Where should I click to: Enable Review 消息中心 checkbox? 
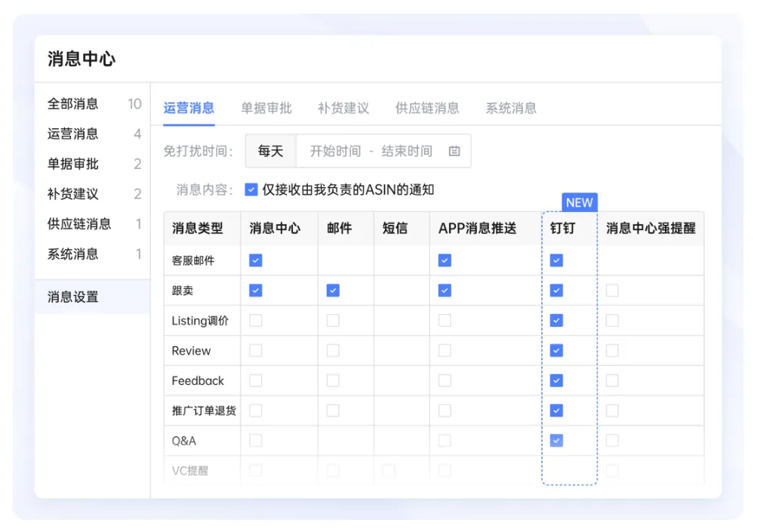(255, 350)
